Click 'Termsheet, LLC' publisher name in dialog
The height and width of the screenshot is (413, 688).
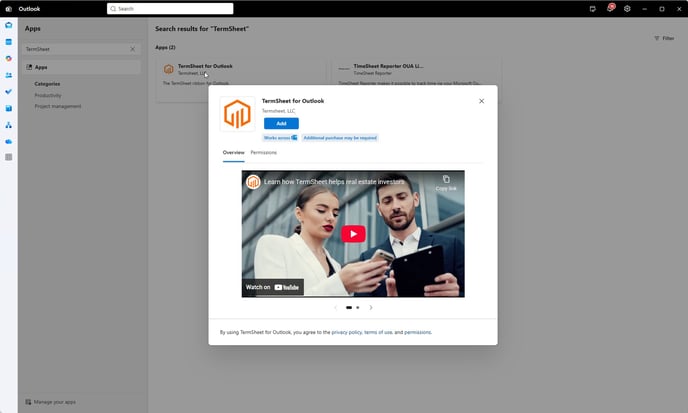click(x=279, y=111)
